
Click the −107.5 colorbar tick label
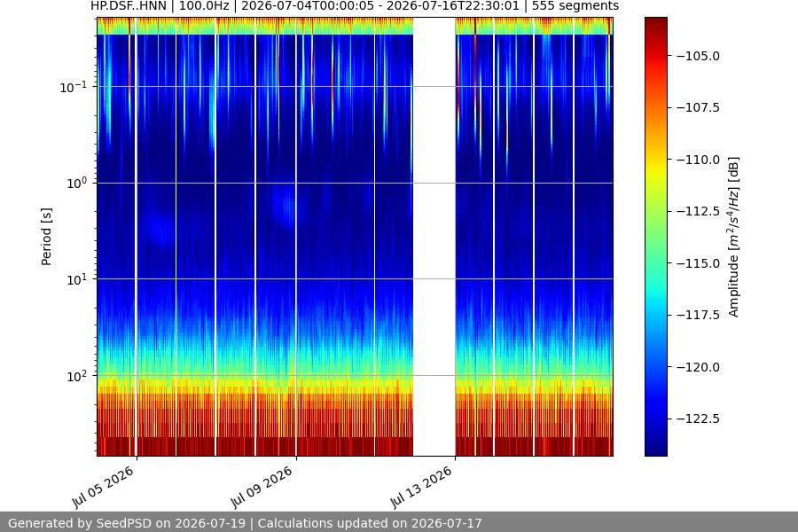[x=699, y=107]
